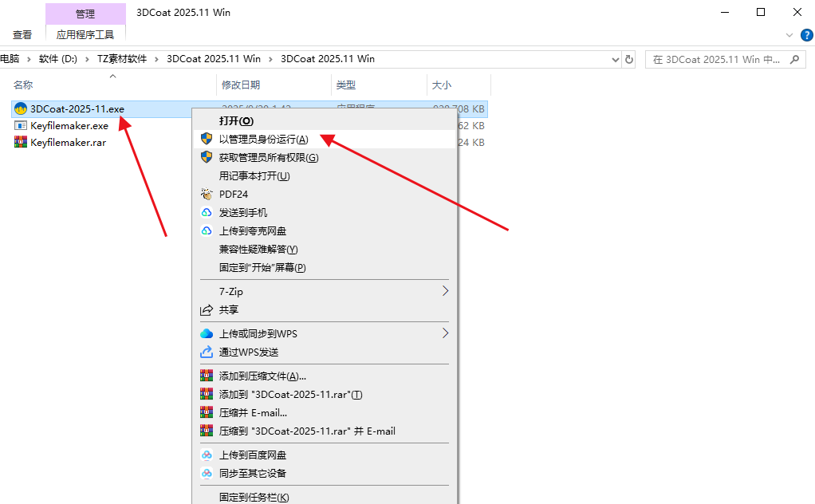Select the Keyfilemaker.exe file name

[69, 125]
